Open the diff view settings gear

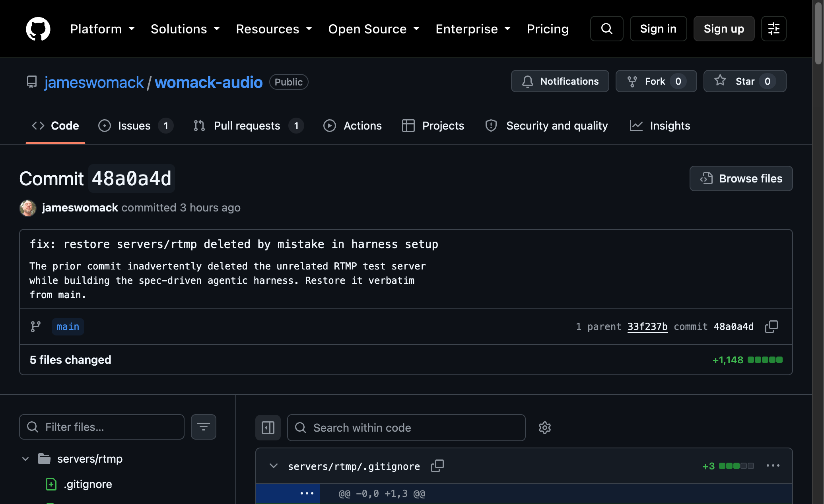click(544, 428)
